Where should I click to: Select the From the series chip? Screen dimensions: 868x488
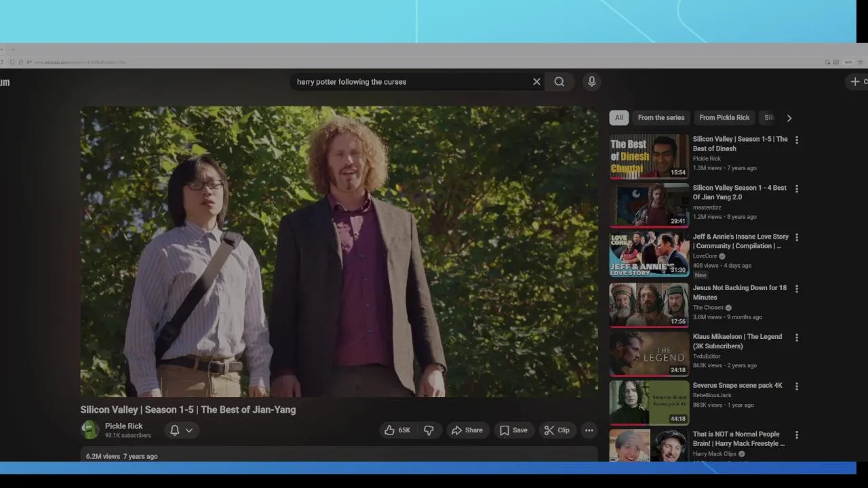pos(661,118)
